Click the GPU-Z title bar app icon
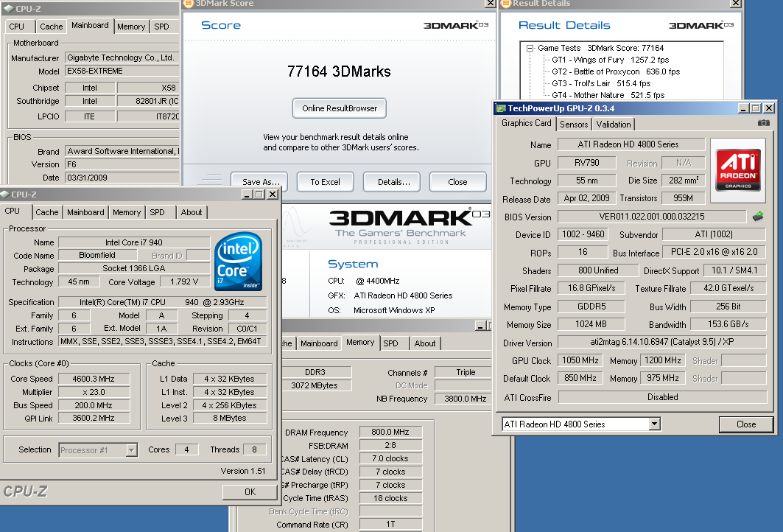The image size is (783, 532). (x=501, y=108)
